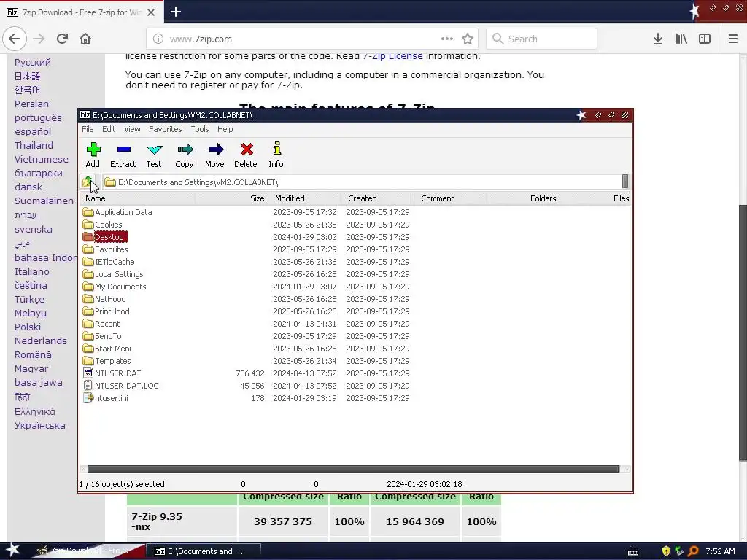
Task: Open the Tools menu in 7-Zip
Action: click(200, 129)
